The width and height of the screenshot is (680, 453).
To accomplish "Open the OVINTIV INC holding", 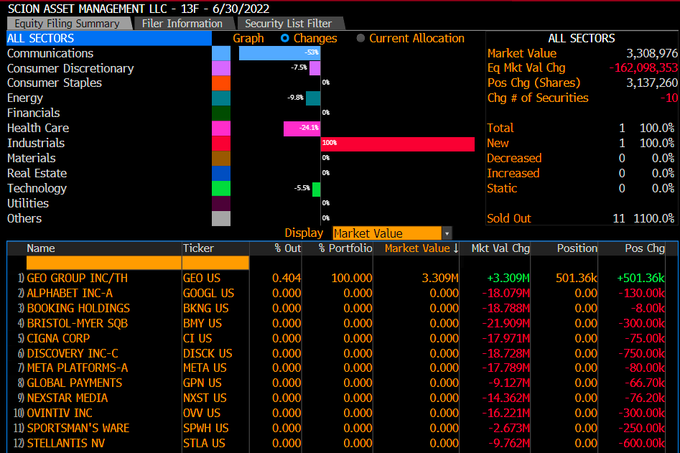I will point(59,413).
